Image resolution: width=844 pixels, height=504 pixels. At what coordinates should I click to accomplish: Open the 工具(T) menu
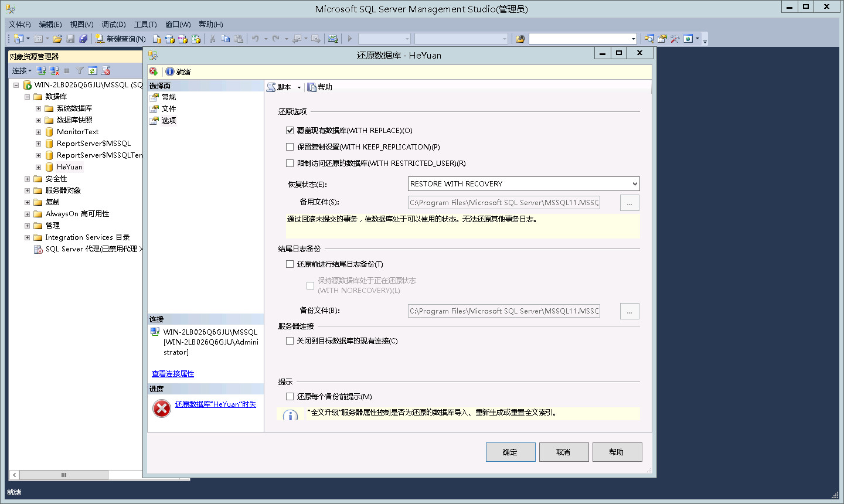click(x=145, y=24)
